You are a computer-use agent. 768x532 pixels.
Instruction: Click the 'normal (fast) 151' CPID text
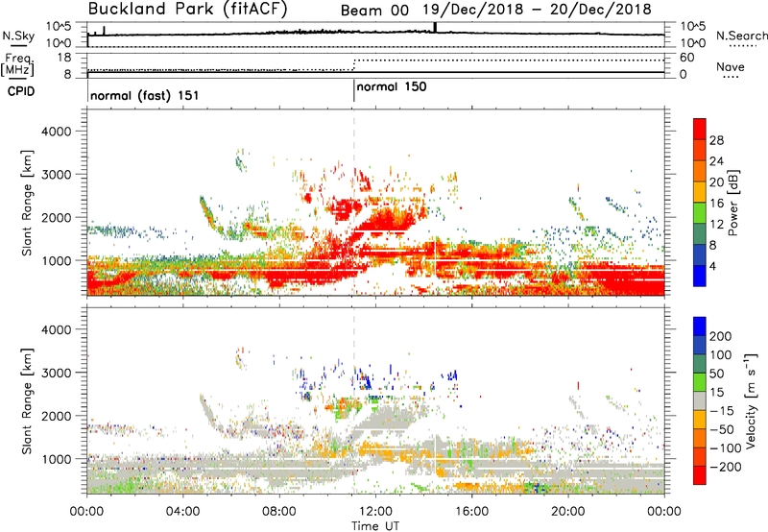click(145, 95)
